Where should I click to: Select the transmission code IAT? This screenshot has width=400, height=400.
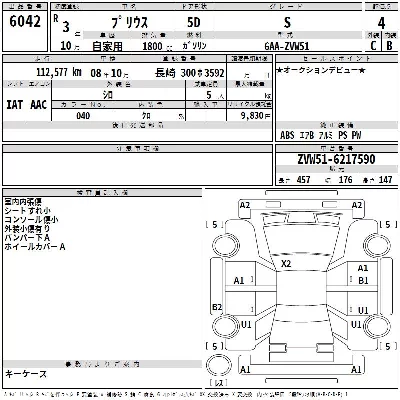click(15, 105)
